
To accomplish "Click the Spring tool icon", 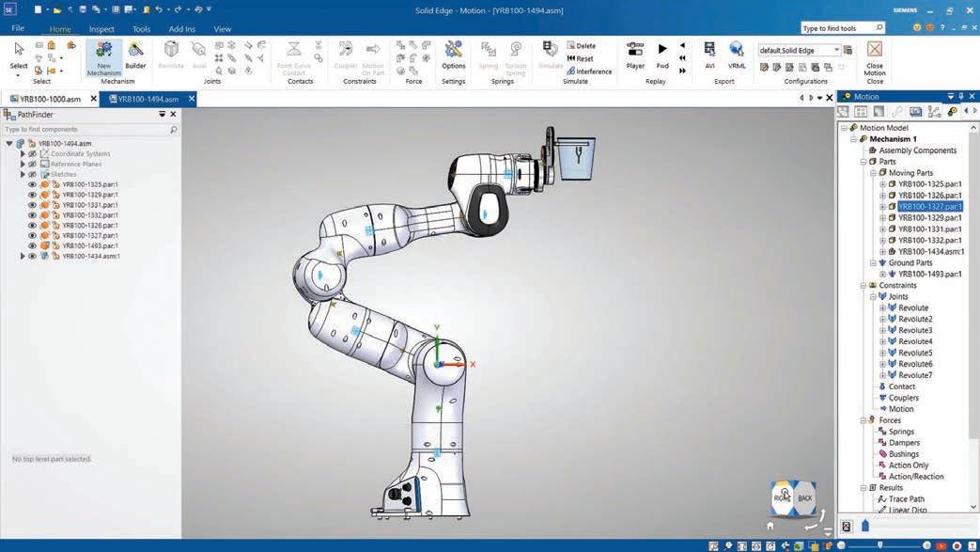I will [x=489, y=50].
